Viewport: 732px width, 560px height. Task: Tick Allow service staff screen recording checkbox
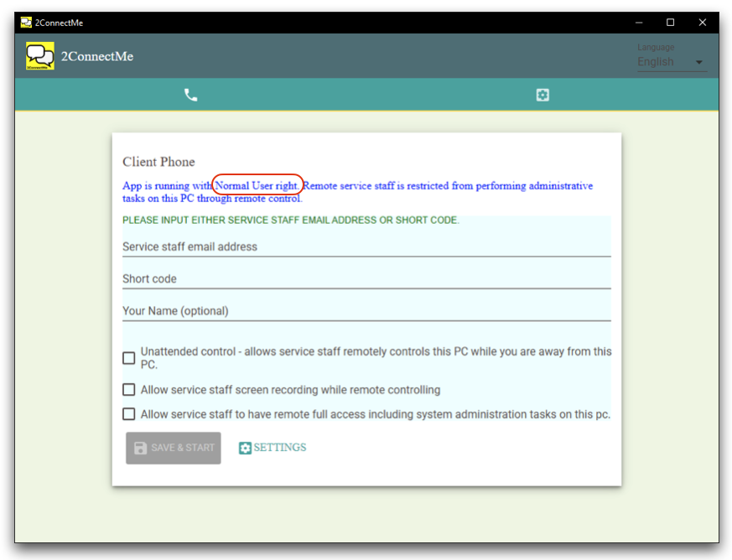coord(129,390)
